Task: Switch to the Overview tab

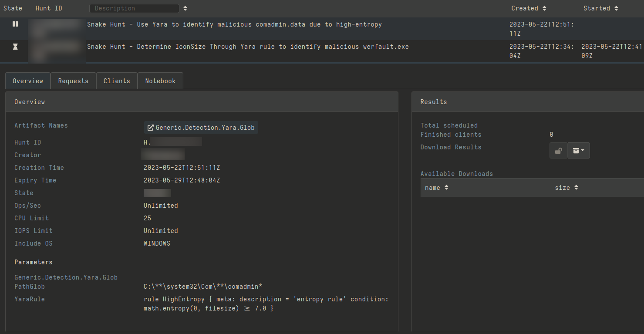Action: pos(28,81)
